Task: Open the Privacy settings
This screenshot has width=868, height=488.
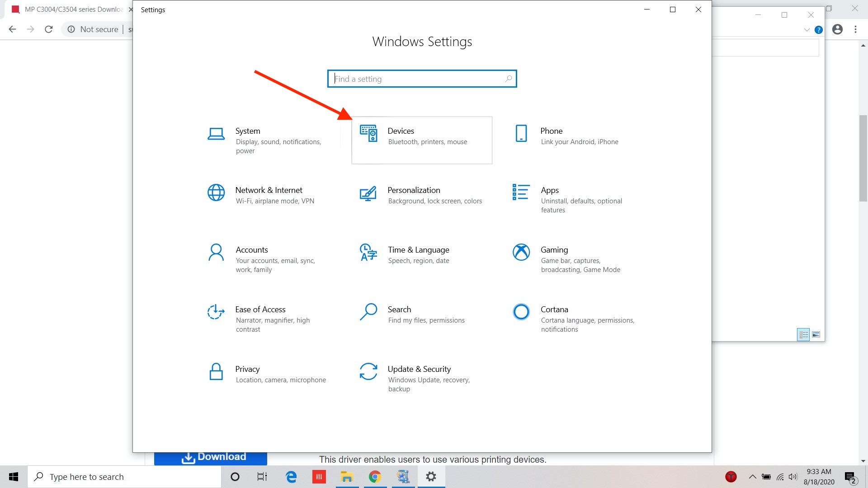Action: pos(247,369)
